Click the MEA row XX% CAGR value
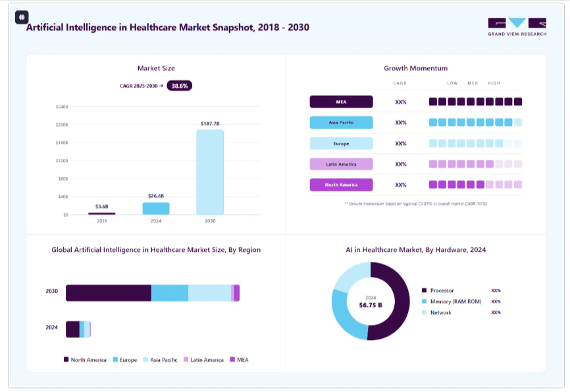The height and width of the screenshot is (392, 570). pyautogui.click(x=401, y=102)
